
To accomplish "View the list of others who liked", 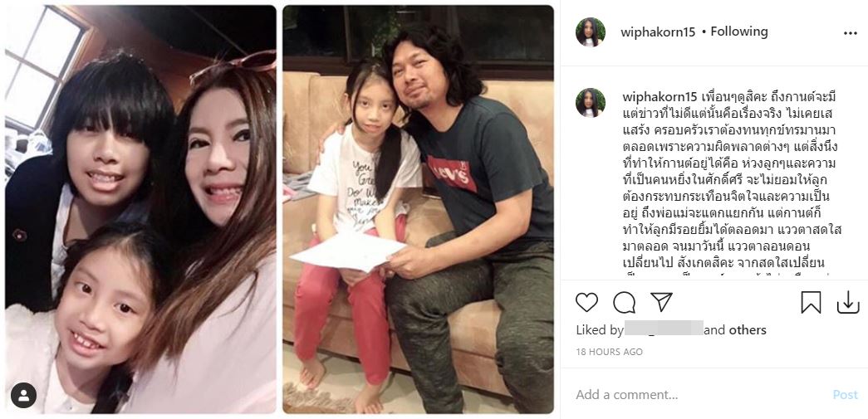I will click(x=748, y=330).
